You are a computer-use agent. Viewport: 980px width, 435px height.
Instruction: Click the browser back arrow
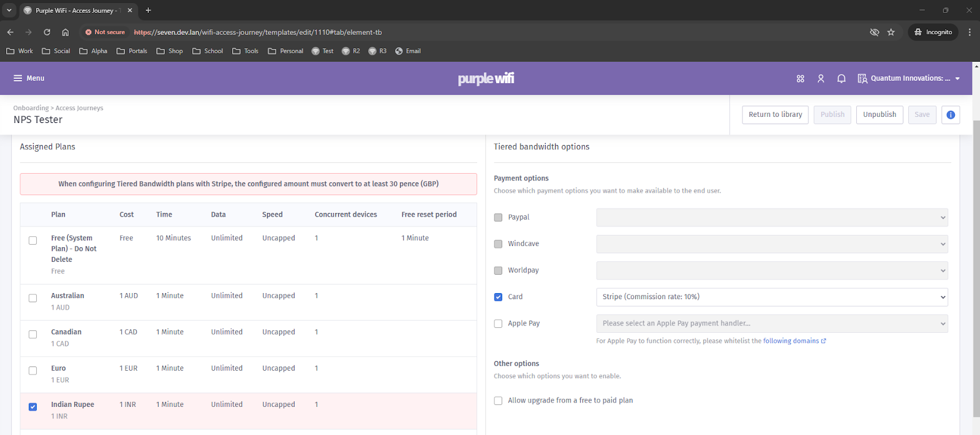coord(10,32)
